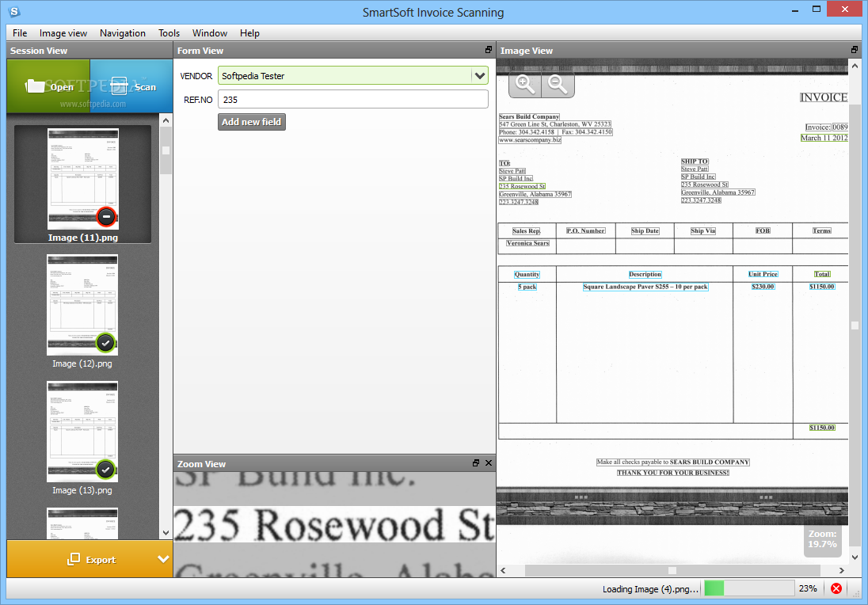Select 'March 11 2012' date on invoice
This screenshot has height=605, width=868.
coord(824,138)
